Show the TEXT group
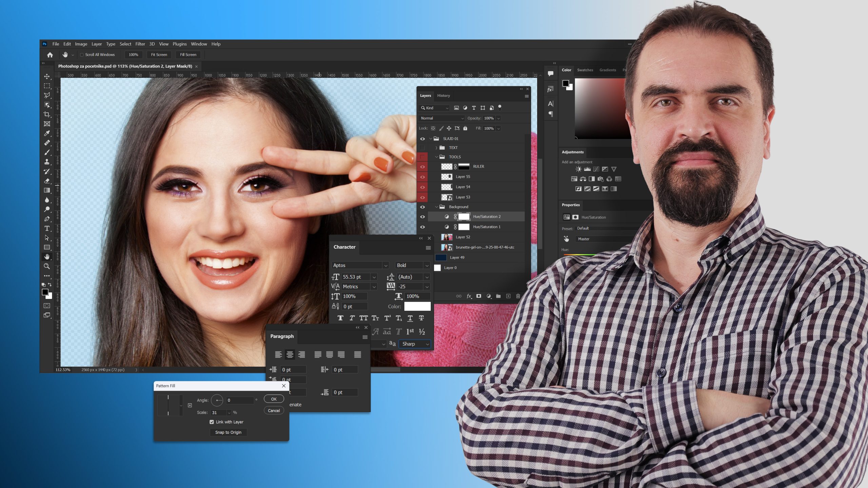Viewport: 868px width, 488px height. pyautogui.click(x=422, y=148)
